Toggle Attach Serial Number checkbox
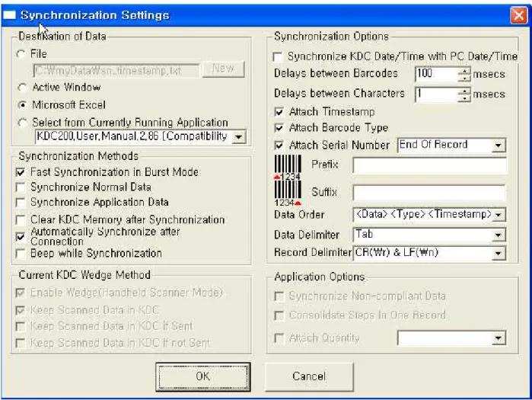This screenshot has height=400, width=532. (279, 146)
